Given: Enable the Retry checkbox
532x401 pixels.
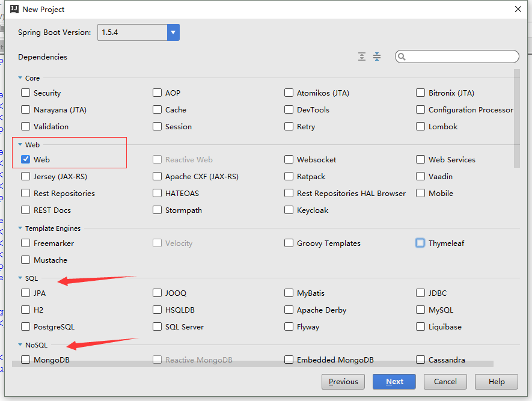Looking at the screenshot, I should (289, 126).
